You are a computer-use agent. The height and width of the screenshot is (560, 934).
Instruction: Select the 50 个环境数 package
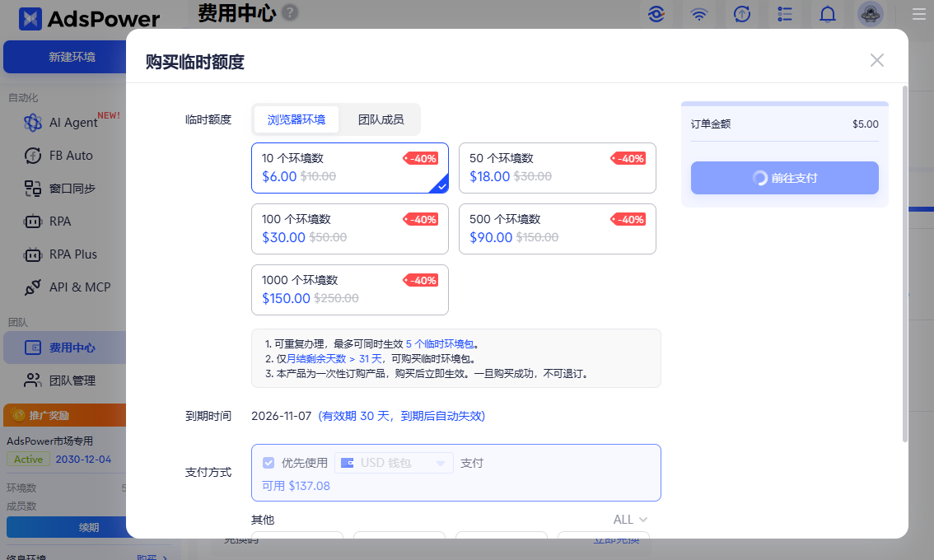[558, 168]
